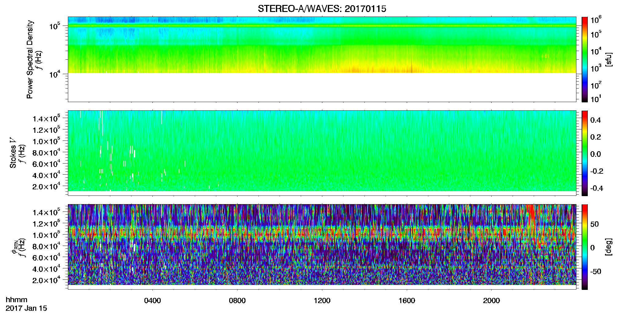
Task: Click the [sfu] colorbar unit label
Action: [x=608, y=59]
